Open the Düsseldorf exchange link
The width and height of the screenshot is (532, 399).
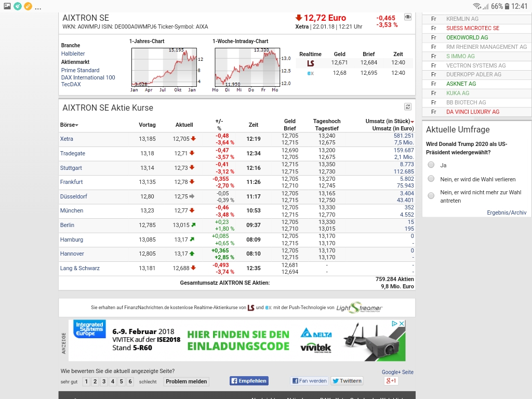pos(74,196)
